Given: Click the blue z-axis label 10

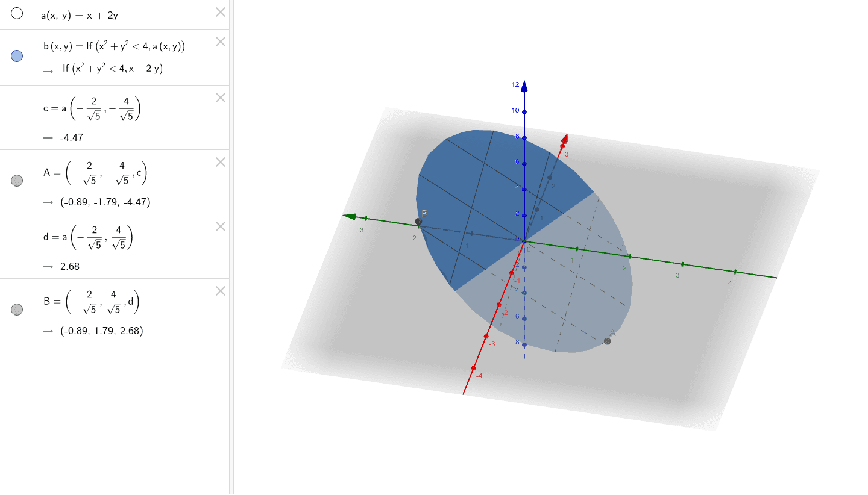Looking at the screenshot, I should pos(515,110).
